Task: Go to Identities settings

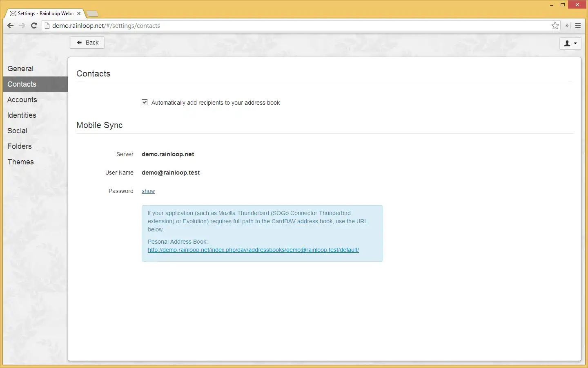Action: (35, 115)
